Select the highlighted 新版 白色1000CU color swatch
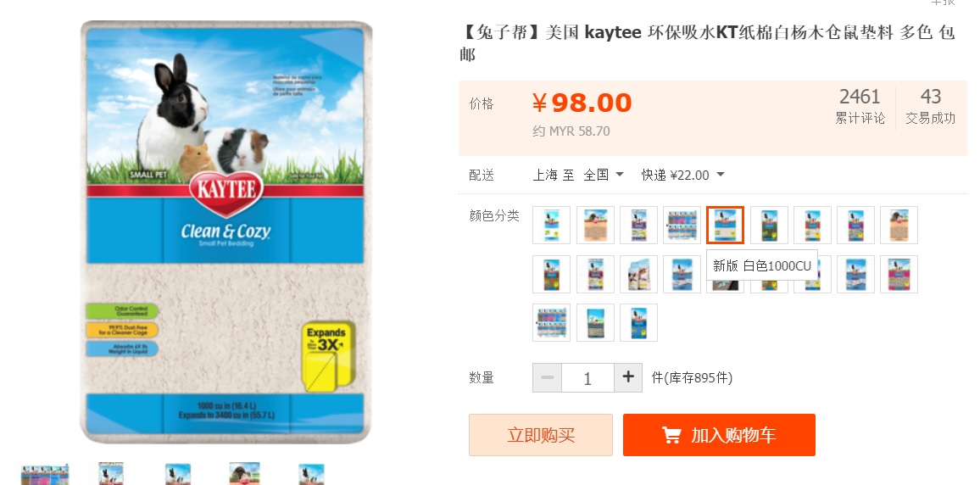 click(x=725, y=225)
